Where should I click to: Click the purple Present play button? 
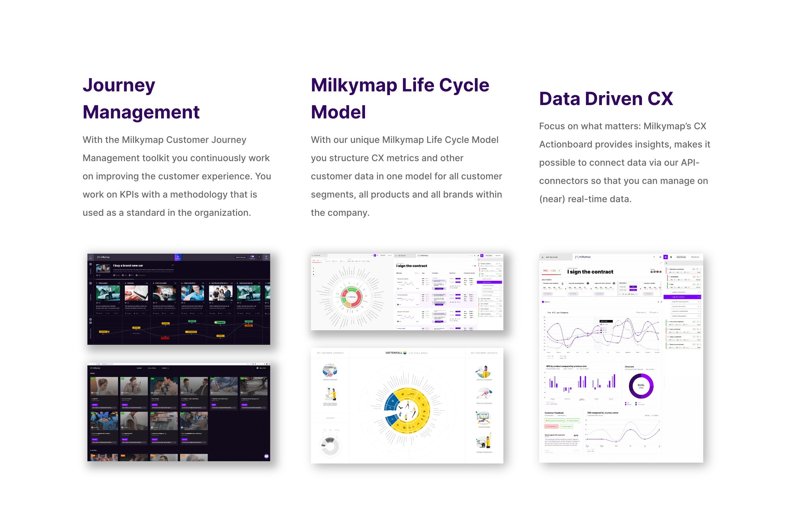pos(178,257)
